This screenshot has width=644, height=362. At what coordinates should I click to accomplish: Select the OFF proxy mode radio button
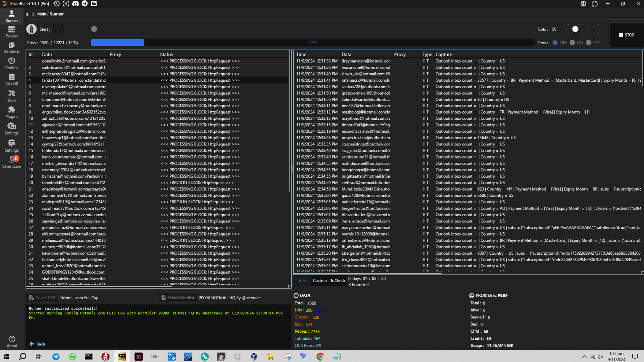pos(588,43)
